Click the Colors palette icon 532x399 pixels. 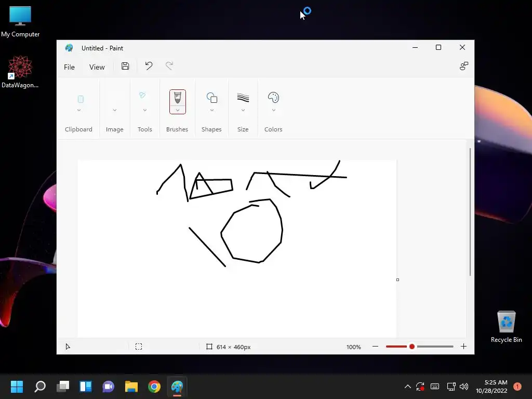(x=273, y=98)
